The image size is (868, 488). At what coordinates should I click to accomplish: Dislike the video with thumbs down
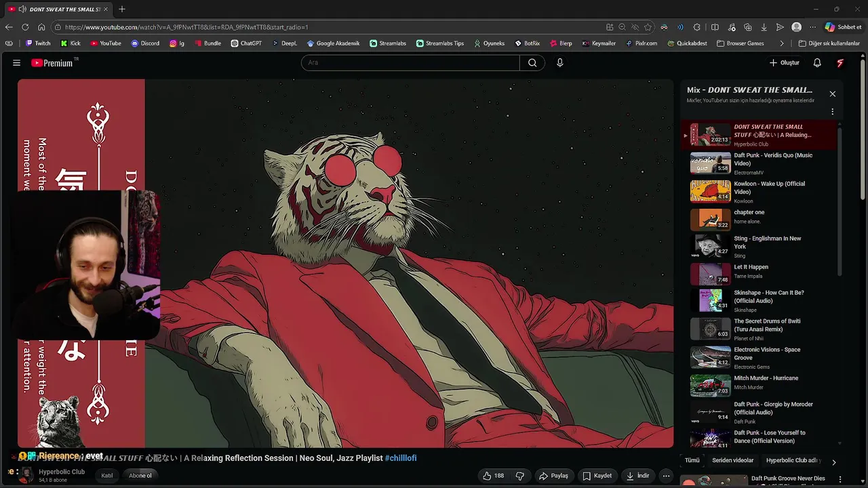tap(520, 476)
